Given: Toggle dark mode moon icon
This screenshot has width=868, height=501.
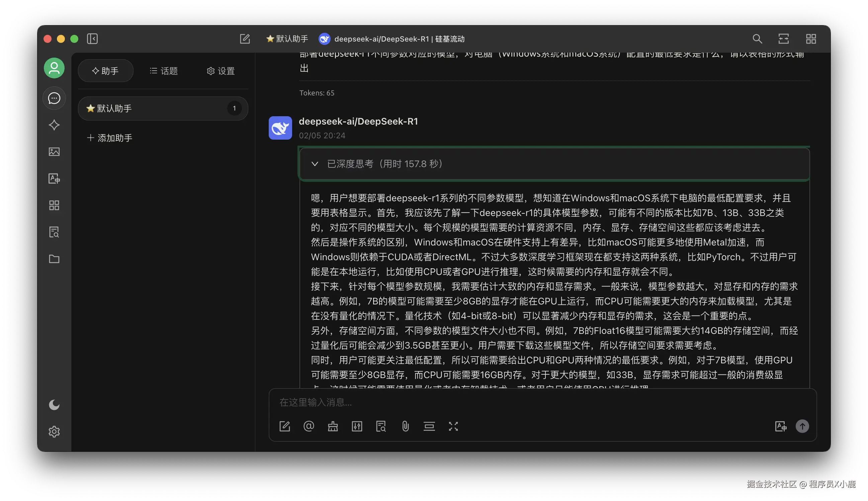Looking at the screenshot, I should pyautogui.click(x=54, y=405).
